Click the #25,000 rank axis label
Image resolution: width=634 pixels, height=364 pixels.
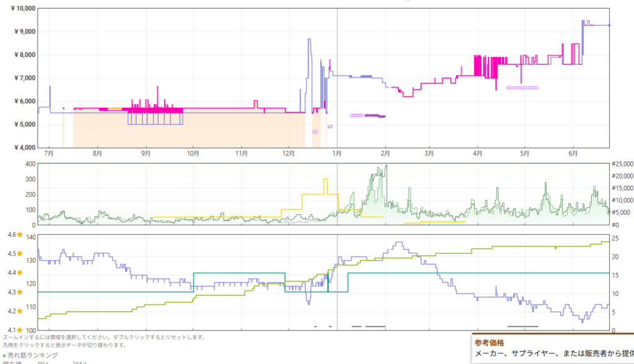click(622, 164)
